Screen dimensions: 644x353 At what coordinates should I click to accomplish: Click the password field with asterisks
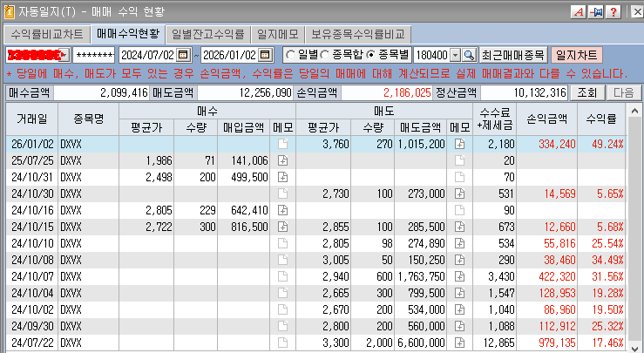click(94, 55)
